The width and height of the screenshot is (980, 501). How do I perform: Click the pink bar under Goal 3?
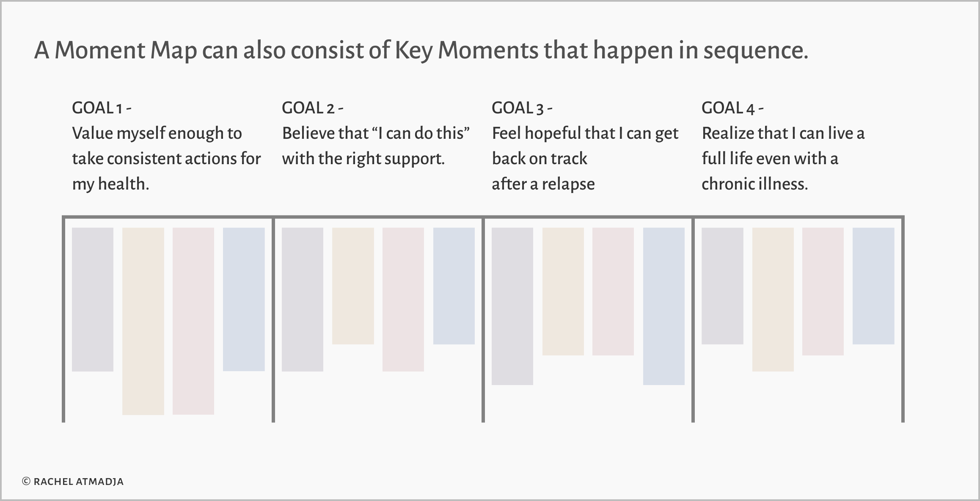[613, 292]
